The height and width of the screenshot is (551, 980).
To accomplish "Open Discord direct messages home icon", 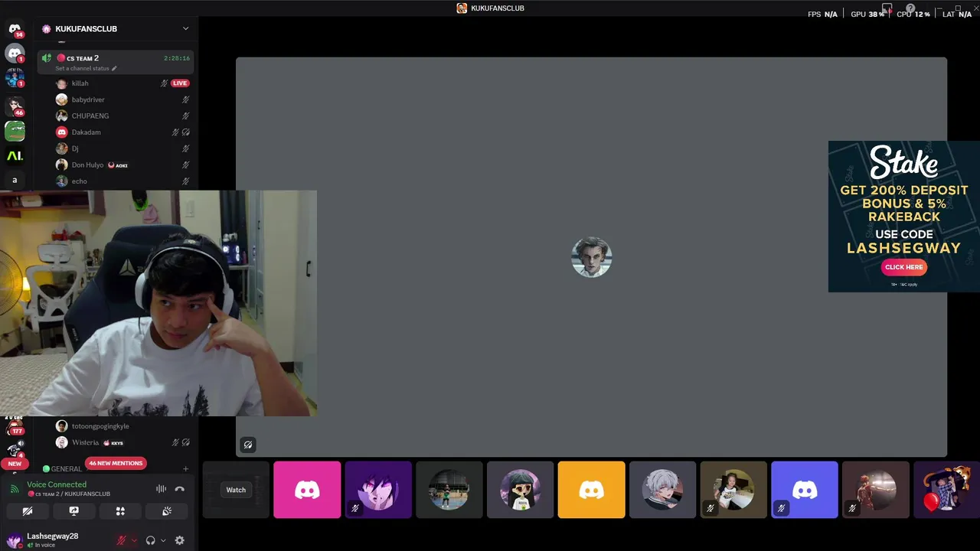I will (15, 28).
